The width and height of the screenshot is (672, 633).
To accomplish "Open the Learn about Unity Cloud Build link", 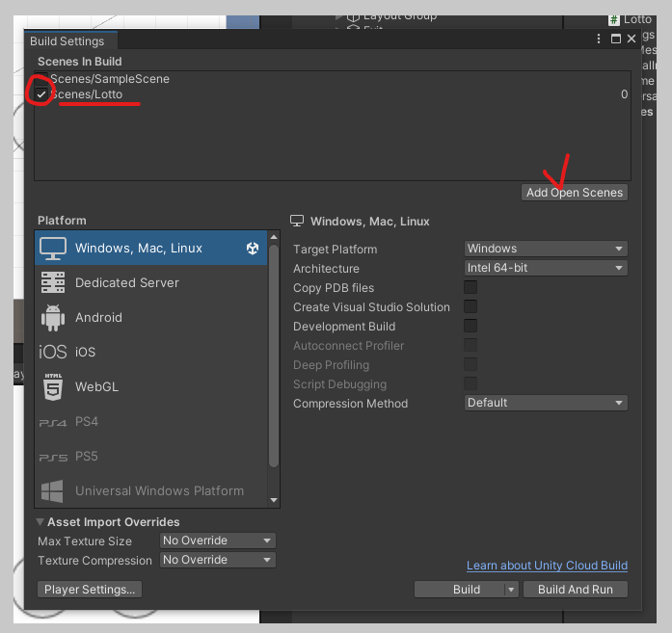I will (547, 566).
